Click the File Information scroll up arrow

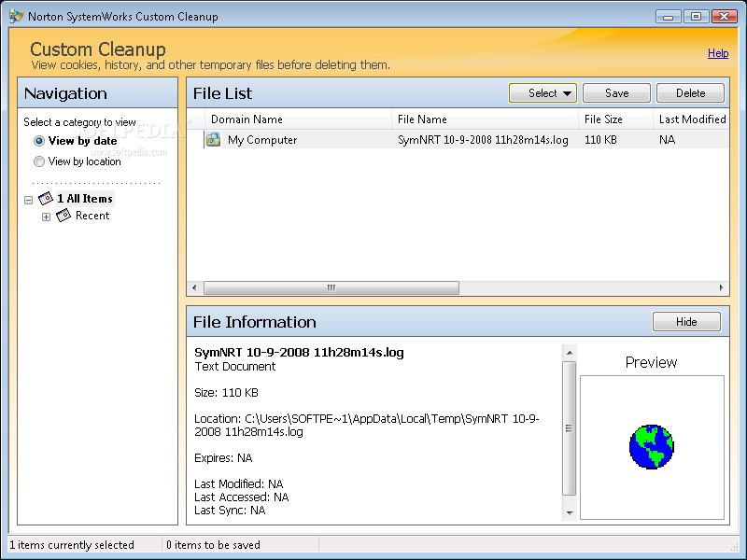(x=570, y=353)
